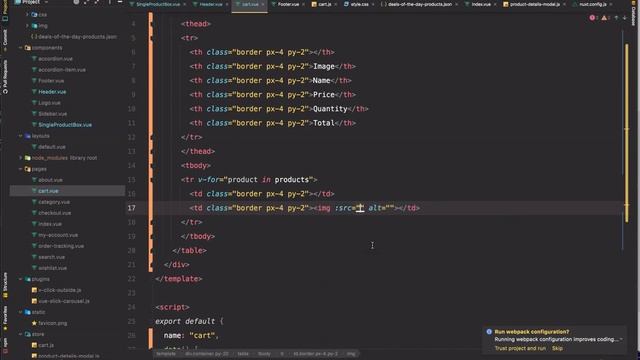The height and width of the screenshot is (360, 640).
Task: Collapse the static folder
Action: pyautogui.click(x=20, y=312)
